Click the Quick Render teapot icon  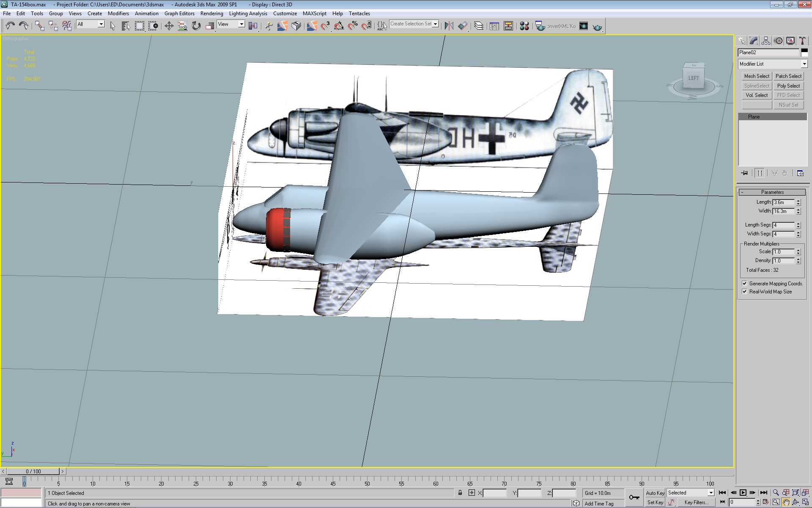(597, 26)
